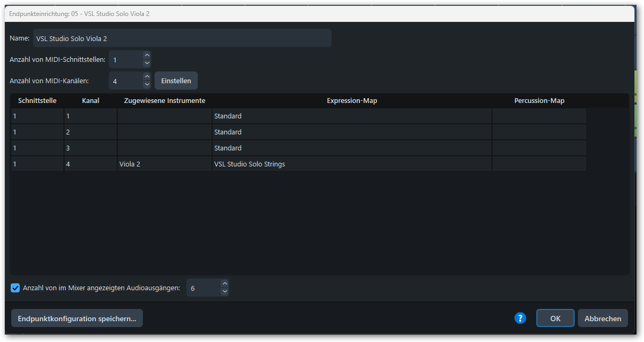The width and height of the screenshot is (644, 342).
Task: Select assigned instruments cell for channel 2
Action: click(165, 132)
